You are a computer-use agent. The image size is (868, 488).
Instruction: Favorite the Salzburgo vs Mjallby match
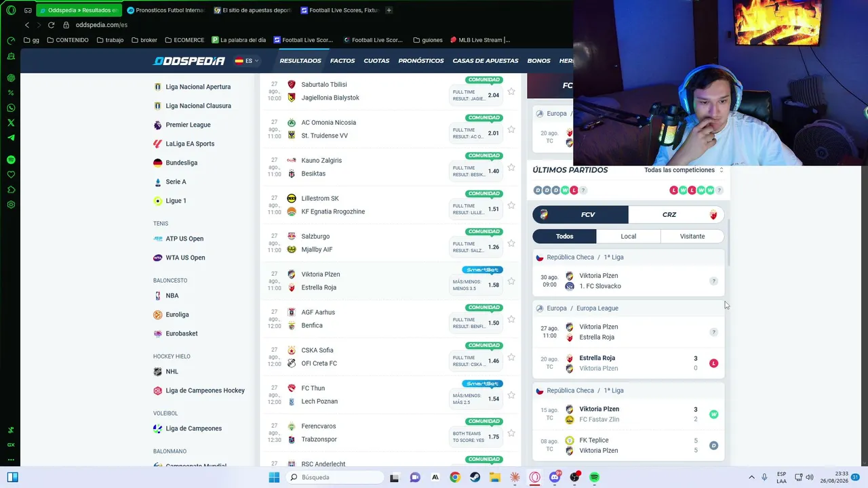(x=511, y=243)
